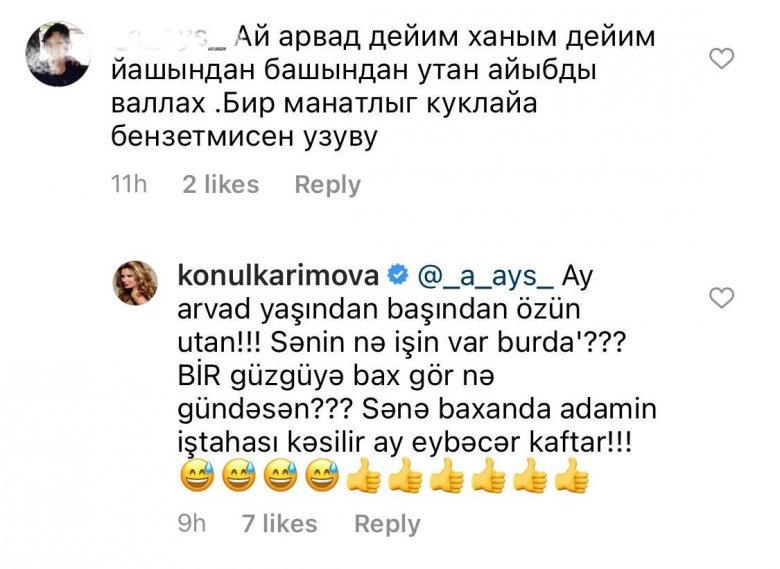View the 7 likes on konulkarimova's comment
Image resolution: width=780 pixels, height=569 pixels.
point(280,524)
